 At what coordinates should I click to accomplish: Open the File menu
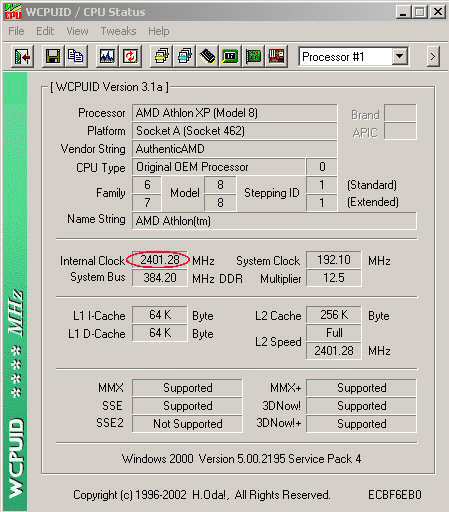(x=16, y=31)
